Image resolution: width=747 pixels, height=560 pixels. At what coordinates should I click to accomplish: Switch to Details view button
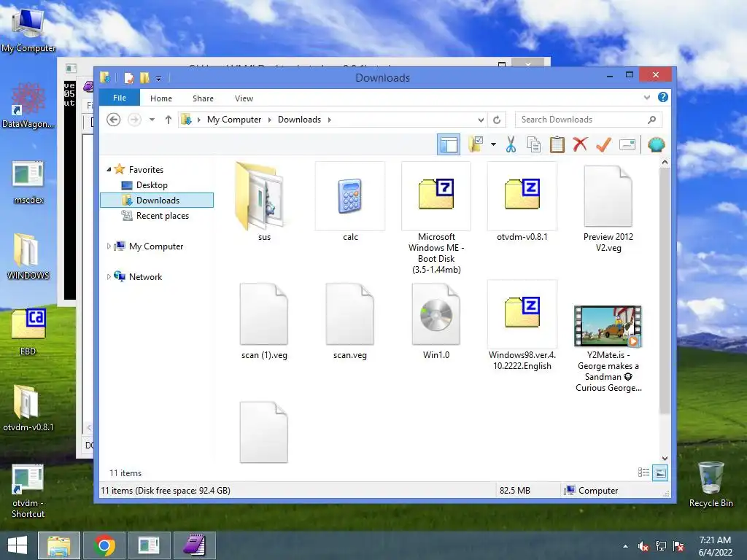coord(643,472)
